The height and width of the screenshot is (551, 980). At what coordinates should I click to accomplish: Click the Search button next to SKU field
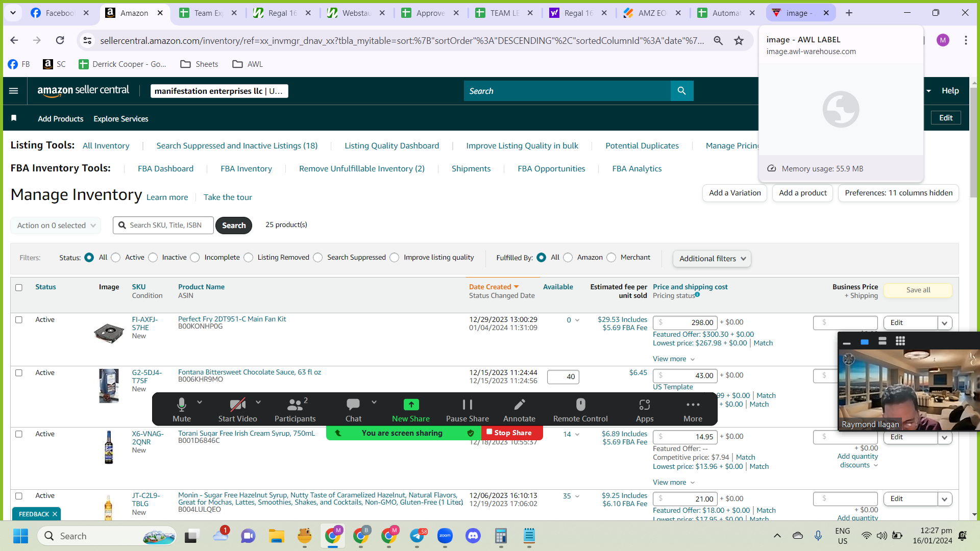(x=234, y=226)
